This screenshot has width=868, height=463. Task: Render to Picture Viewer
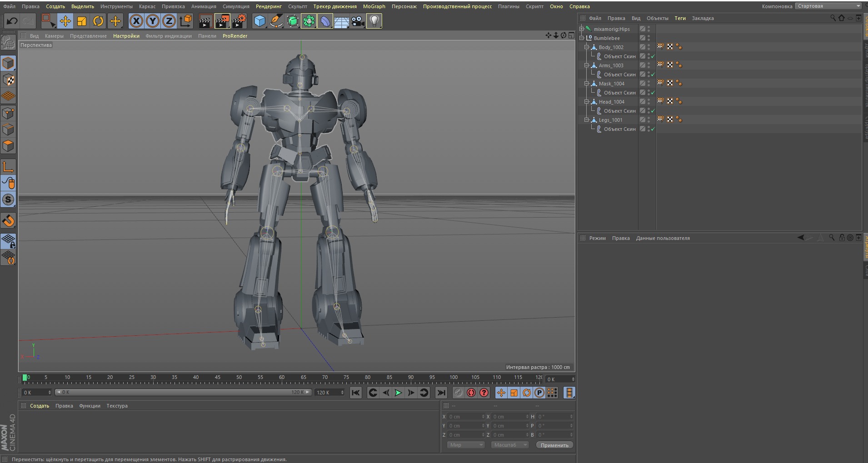coord(222,21)
